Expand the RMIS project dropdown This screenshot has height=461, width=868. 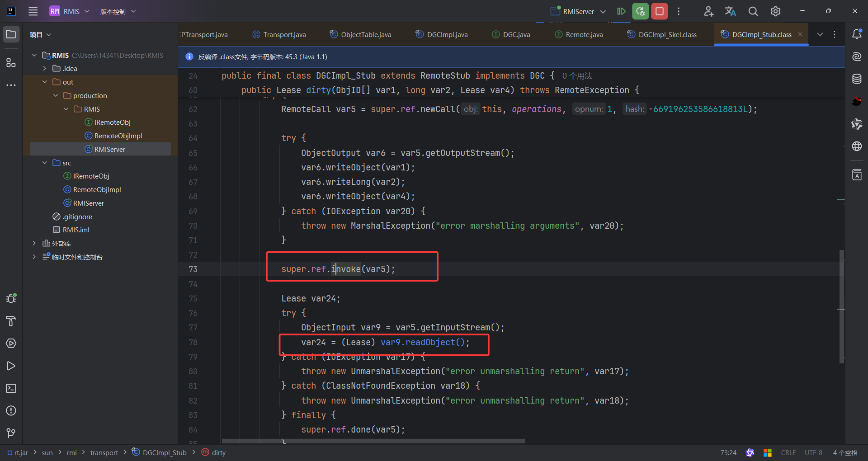(x=70, y=11)
